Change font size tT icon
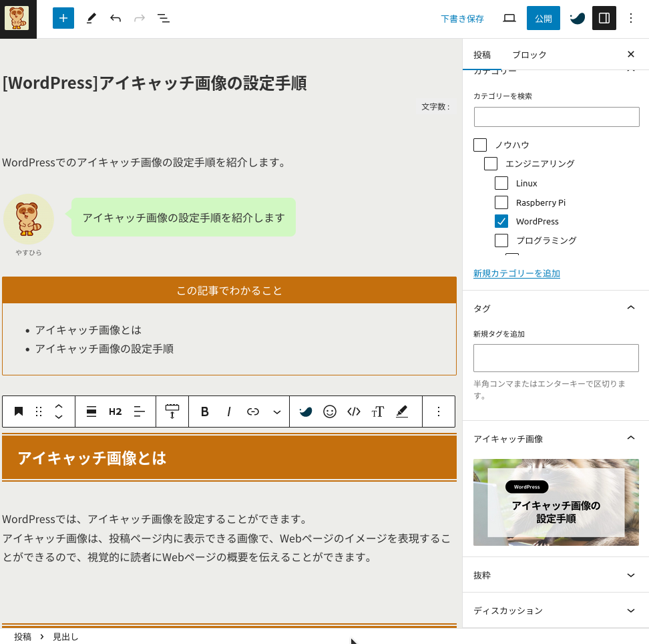 (378, 412)
